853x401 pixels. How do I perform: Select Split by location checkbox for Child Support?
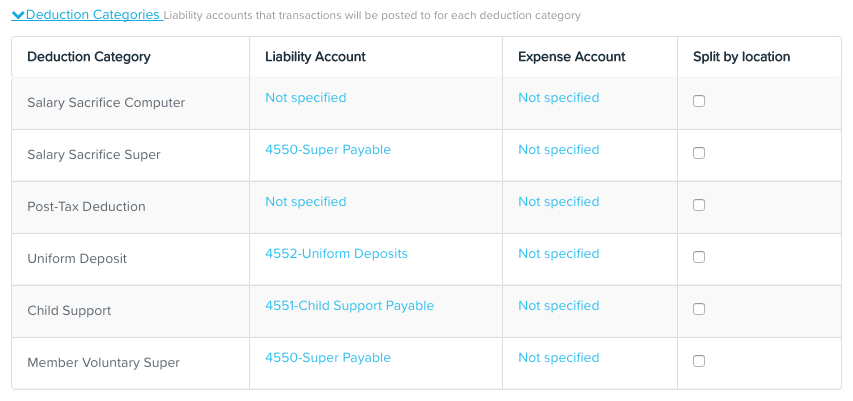coord(699,309)
